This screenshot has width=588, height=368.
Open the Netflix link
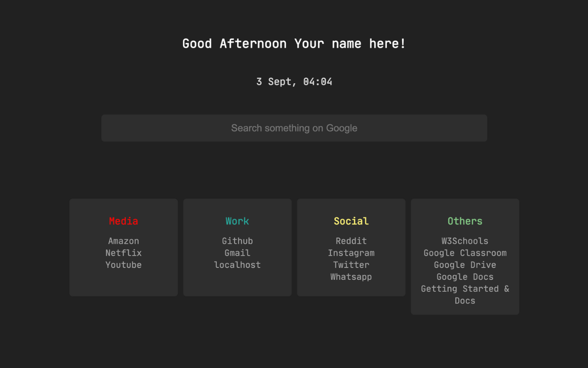pos(124,253)
